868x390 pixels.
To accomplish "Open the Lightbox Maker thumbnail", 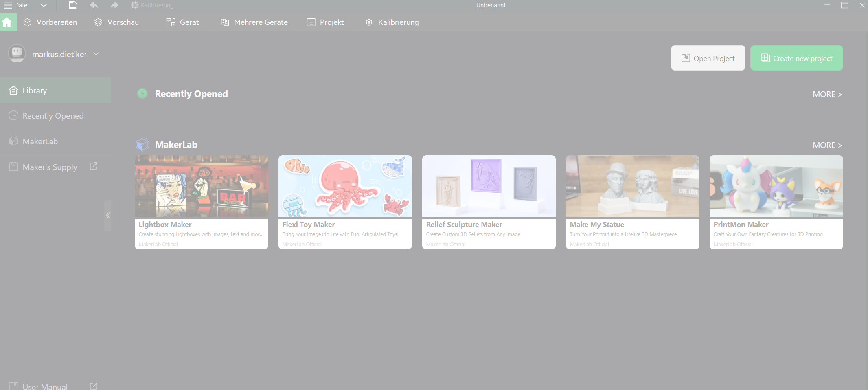I will [x=202, y=186].
